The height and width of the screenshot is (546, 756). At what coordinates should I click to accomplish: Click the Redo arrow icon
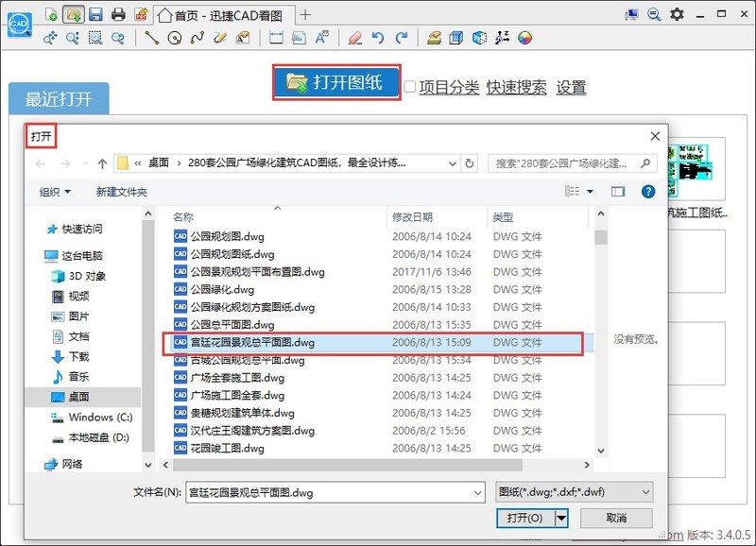pos(402,38)
